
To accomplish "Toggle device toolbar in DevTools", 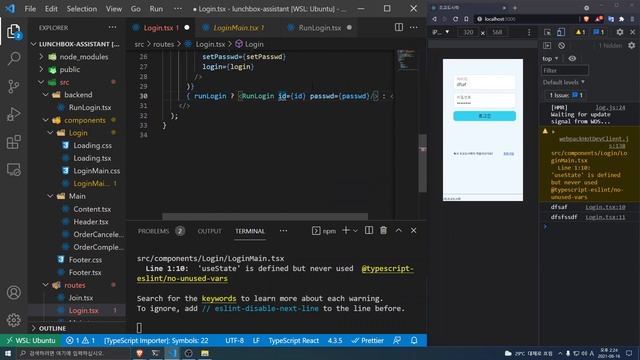I will [x=561, y=32].
